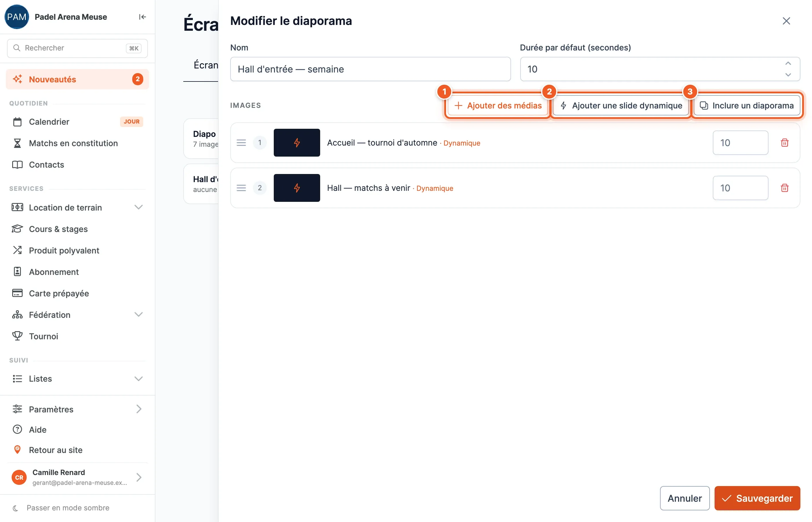Expand the Listes submenu
Viewport: 812px width, 522px height.
pyautogui.click(x=138, y=379)
